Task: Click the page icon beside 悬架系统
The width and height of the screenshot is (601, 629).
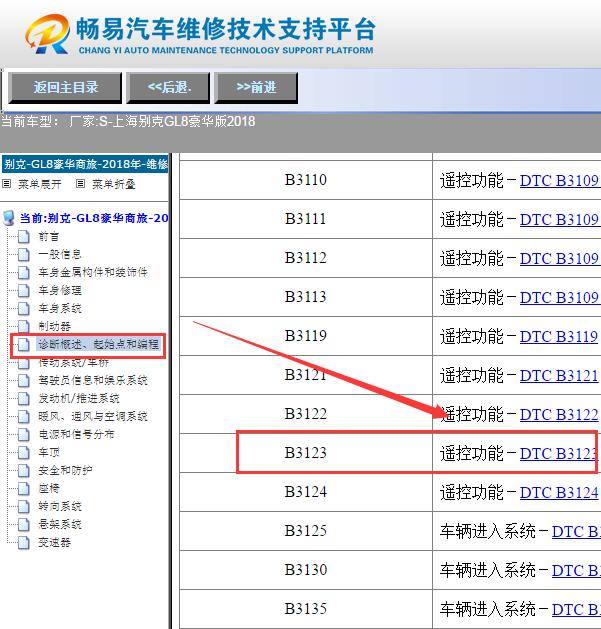Action: [x=24, y=524]
